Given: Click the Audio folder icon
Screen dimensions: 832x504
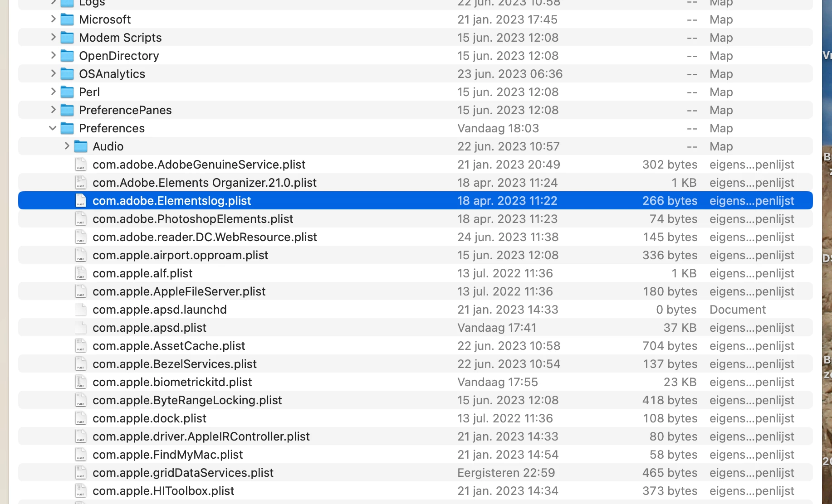Looking at the screenshot, I should click(81, 146).
